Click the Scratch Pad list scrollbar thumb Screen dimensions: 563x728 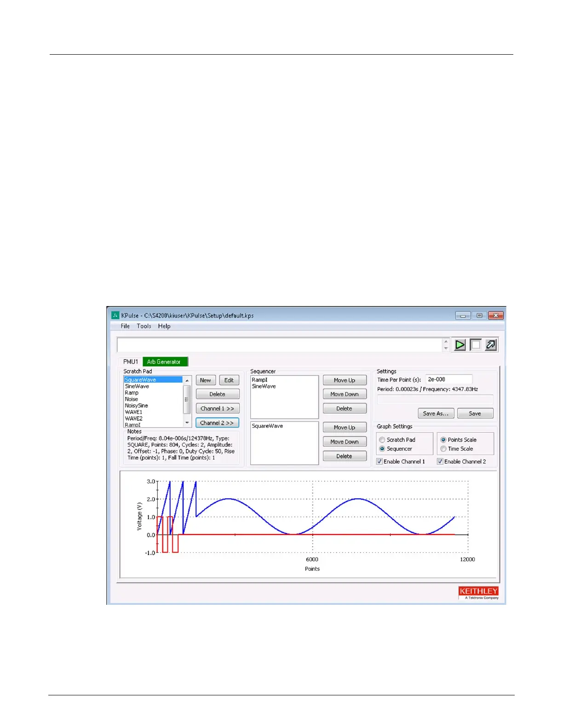coord(187,399)
